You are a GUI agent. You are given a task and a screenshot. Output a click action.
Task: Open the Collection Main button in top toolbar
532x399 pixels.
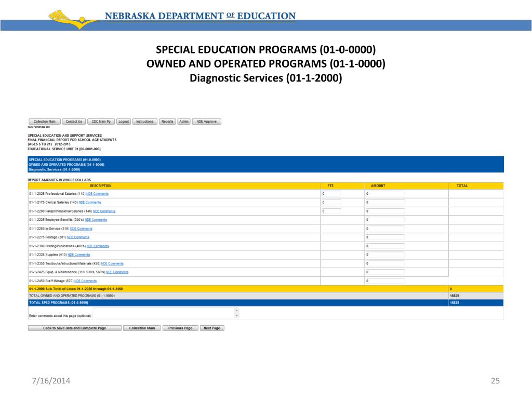[45, 122]
